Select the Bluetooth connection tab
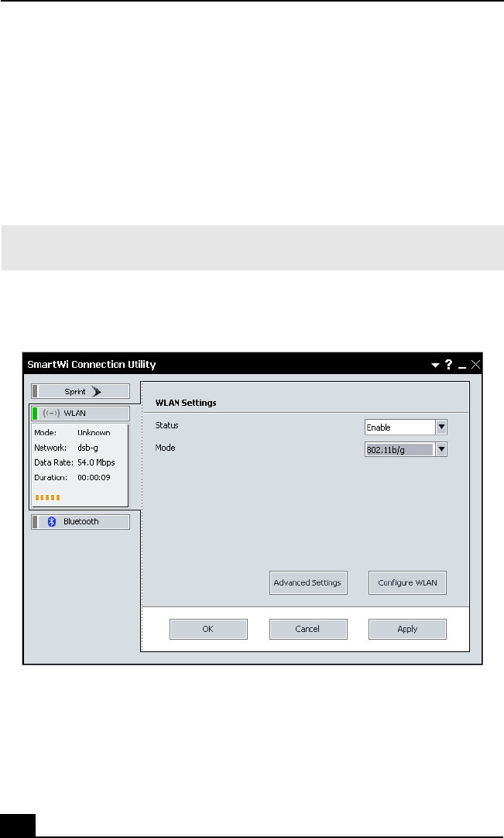 click(81, 521)
